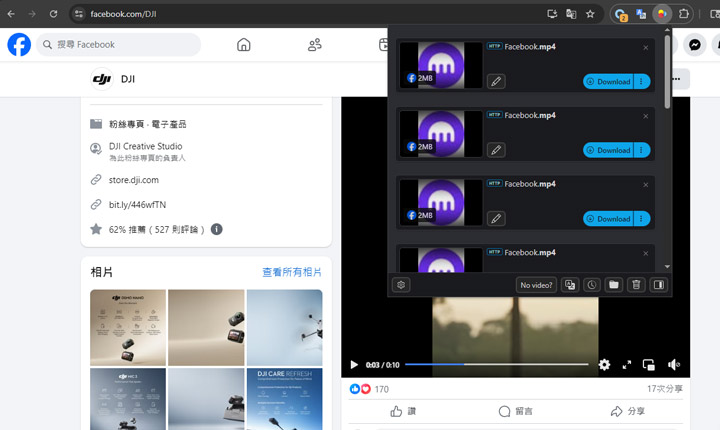Open the drone photo thumbnail in the photos grid
The image size is (720, 430).
pos(284,328)
